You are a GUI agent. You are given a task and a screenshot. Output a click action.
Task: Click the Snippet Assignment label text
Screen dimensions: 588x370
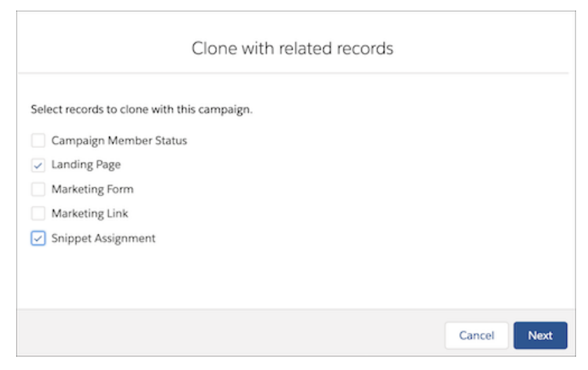point(103,238)
